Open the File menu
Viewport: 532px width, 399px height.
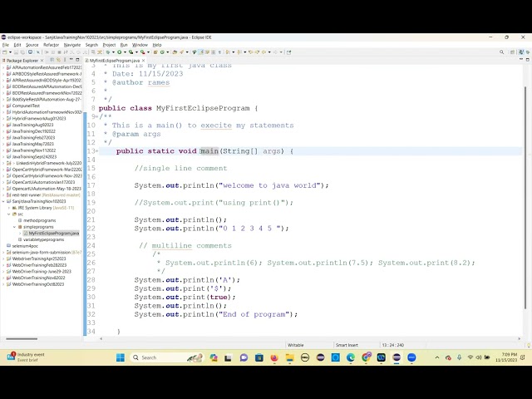pos(6,45)
